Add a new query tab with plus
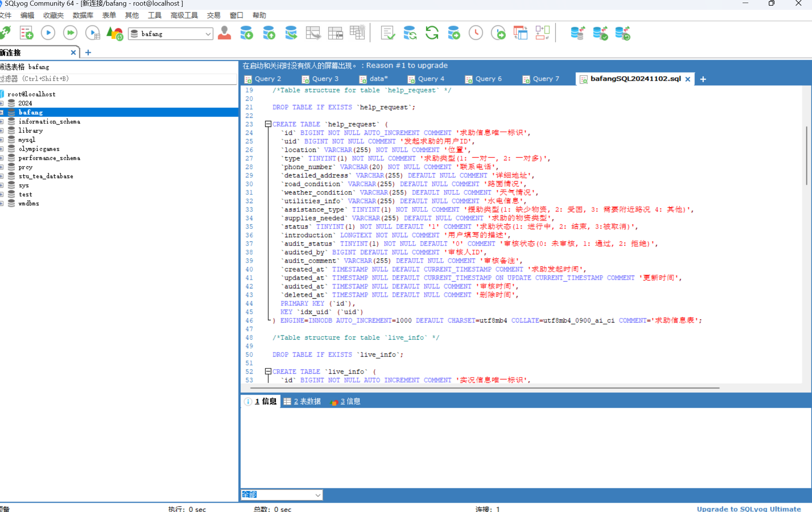Viewport: 812px width, 512px height. click(x=703, y=79)
